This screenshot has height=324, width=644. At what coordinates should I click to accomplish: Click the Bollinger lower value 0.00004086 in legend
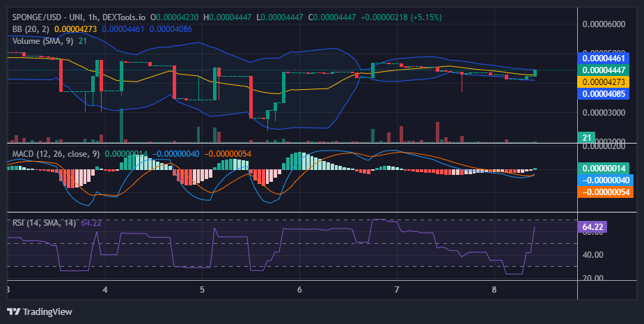(x=171, y=29)
